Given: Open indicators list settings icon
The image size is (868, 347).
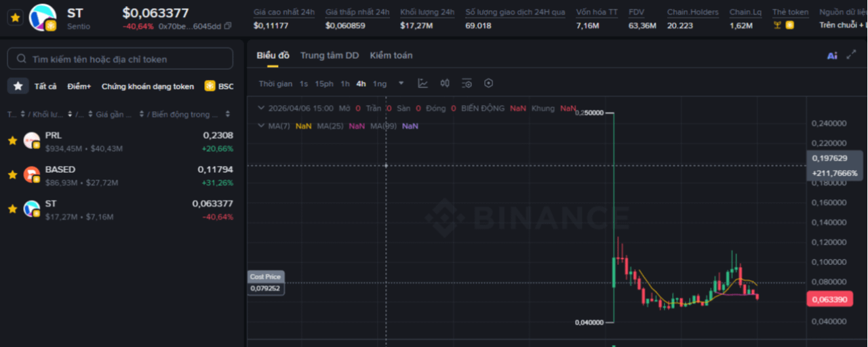Looking at the screenshot, I should [x=467, y=83].
